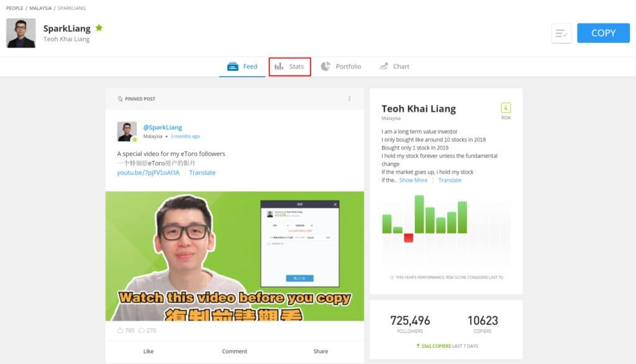This screenshot has width=636, height=364.
Task: Click the thumbs-up icon showing 785
Action: pyautogui.click(x=120, y=330)
